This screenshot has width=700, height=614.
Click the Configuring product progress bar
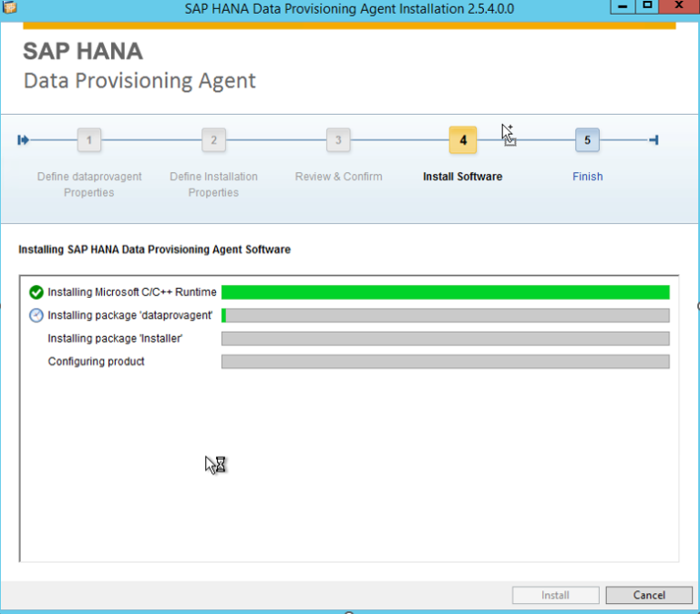pyautogui.click(x=446, y=362)
